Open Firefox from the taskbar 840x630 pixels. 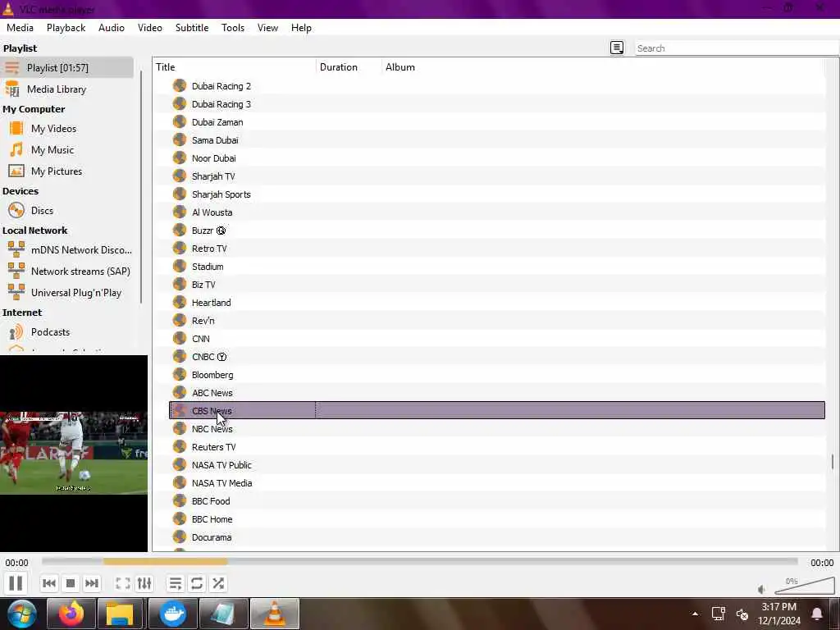point(71,614)
